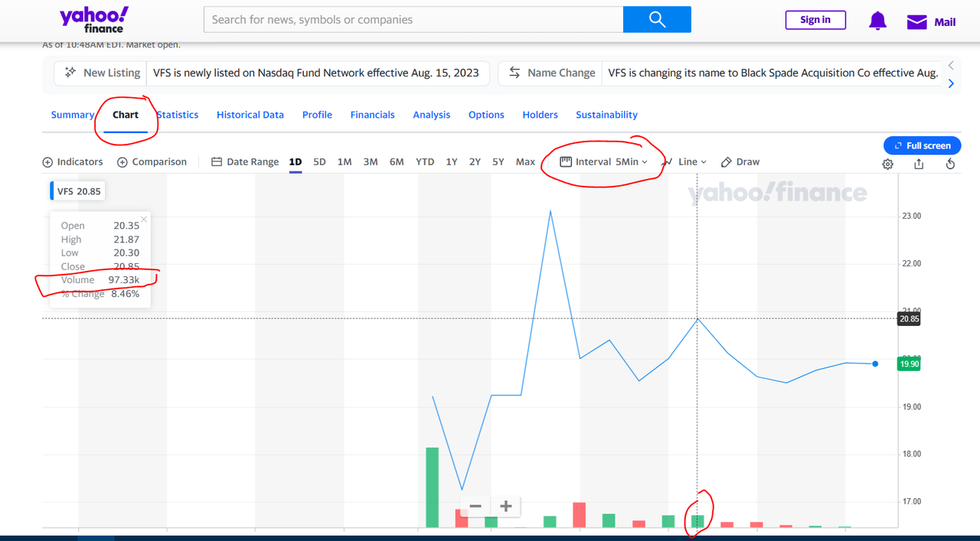Open the Date Range picker
Image resolution: width=980 pixels, height=541 pixels.
(x=245, y=161)
